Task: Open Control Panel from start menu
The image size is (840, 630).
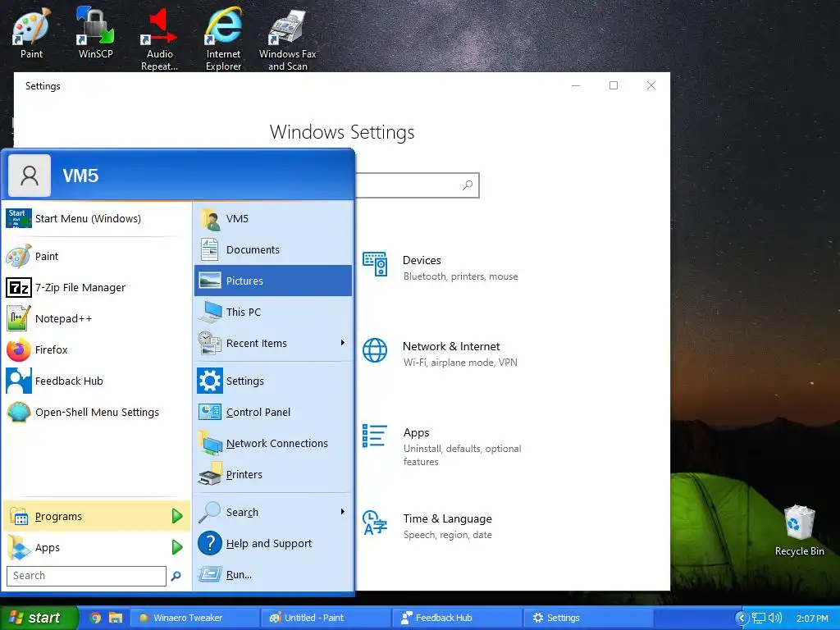Action: tap(273, 412)
